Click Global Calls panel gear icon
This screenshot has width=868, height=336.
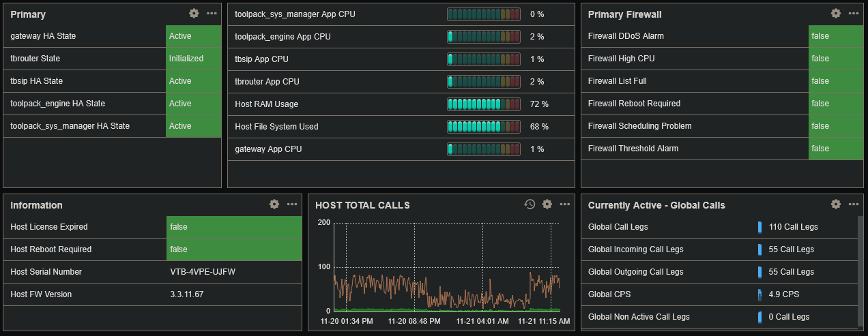click(x=836, y=204)
